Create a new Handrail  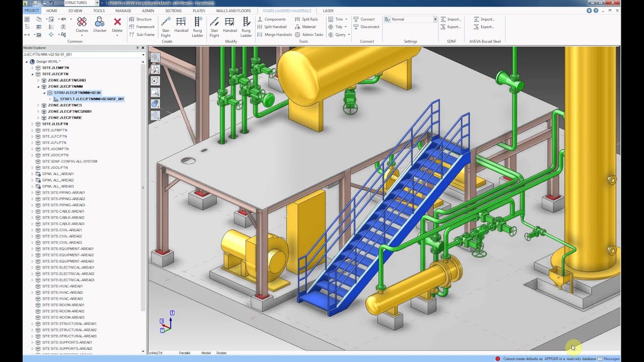(181, 24)
